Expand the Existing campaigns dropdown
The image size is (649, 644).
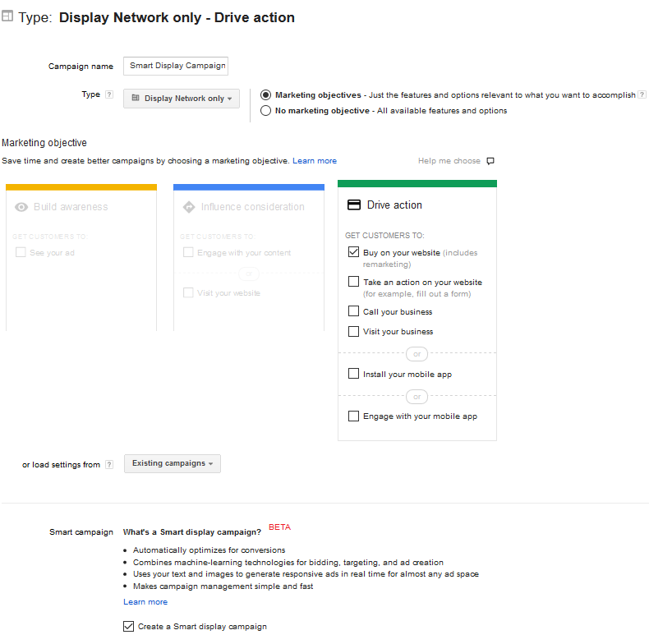pyautogui.click(x=173, y=463)
